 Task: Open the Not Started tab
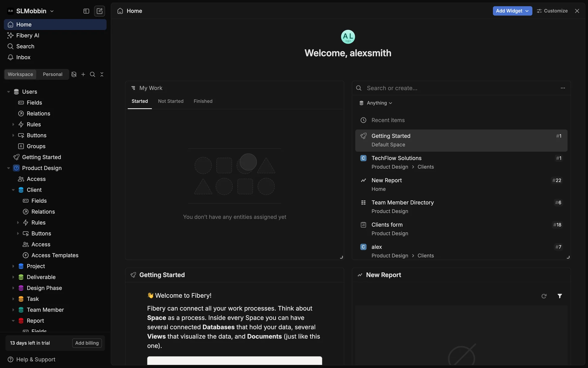pyautogui.click(x=171, y=101)
